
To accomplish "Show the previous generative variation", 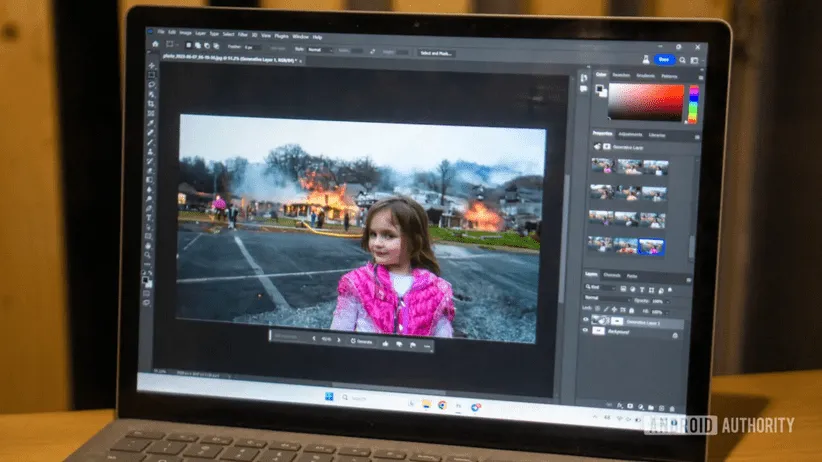I will pos(316,340).
